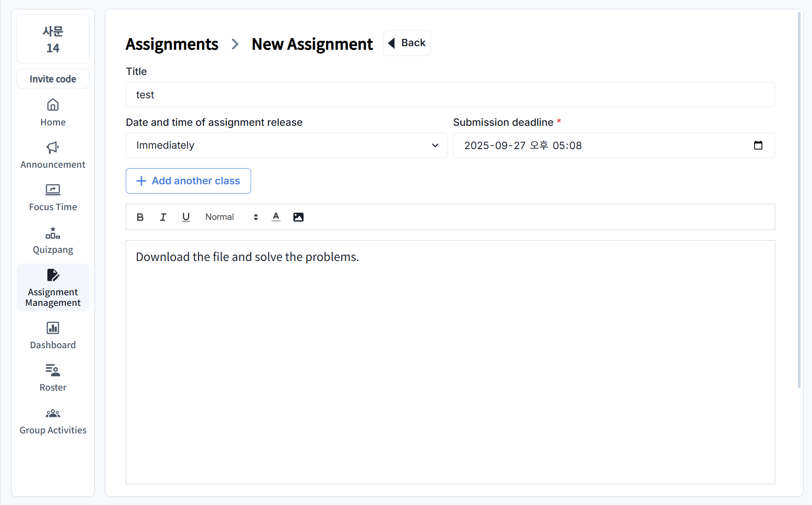Open the Dashboard chart icon

[x=53, y=328]
